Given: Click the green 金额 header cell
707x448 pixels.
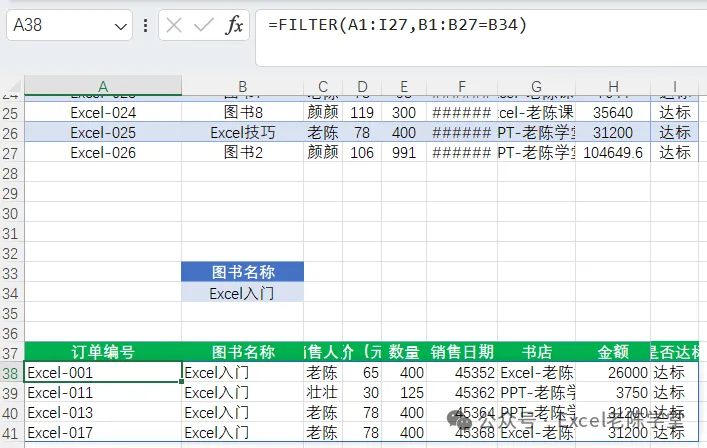Looking at the screenshot, I should click(613, 352).
